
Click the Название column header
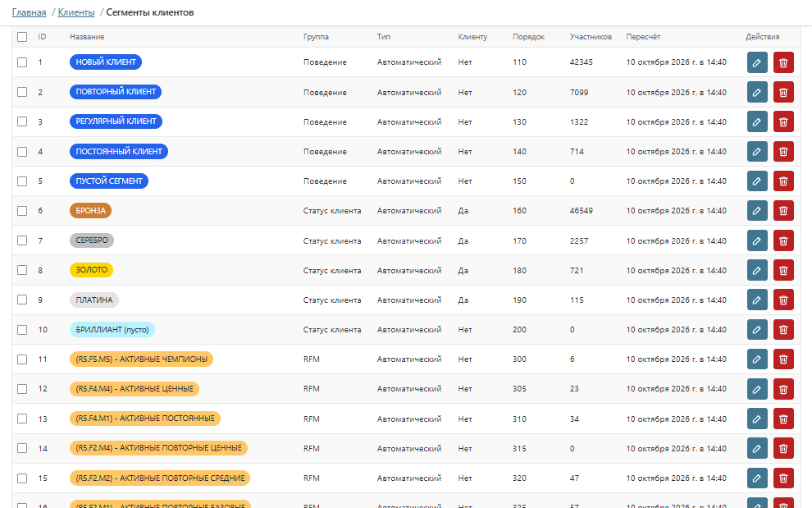[87, 37]
